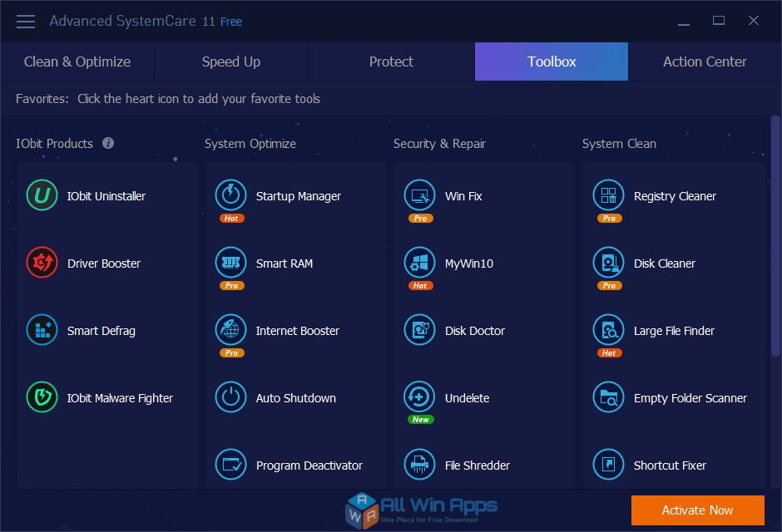Image resolution: width=782 pixels, height=532 pixels.
Task: Open the MyWin10 text label
Action: coord(469,264)
